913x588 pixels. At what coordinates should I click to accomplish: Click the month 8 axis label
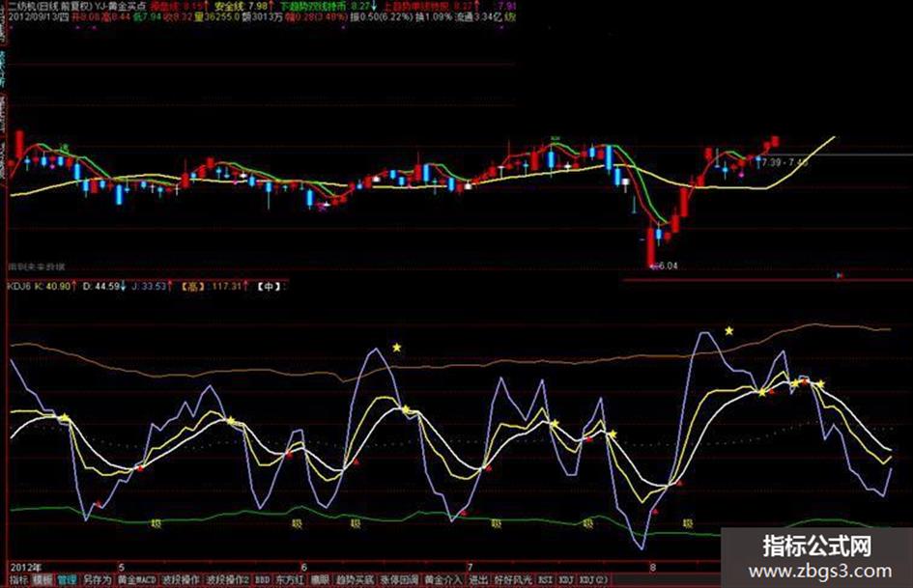(652, 567)
